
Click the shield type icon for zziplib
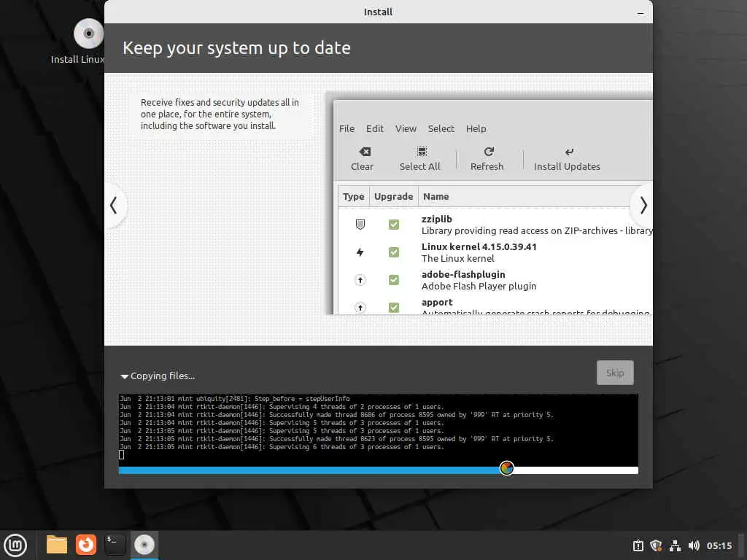coord(360,225)
